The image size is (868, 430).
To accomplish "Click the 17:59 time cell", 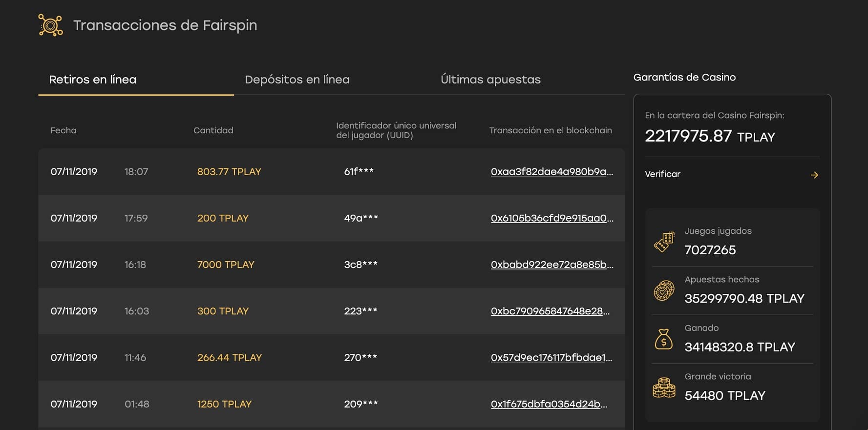I will [x=136, y=218].
